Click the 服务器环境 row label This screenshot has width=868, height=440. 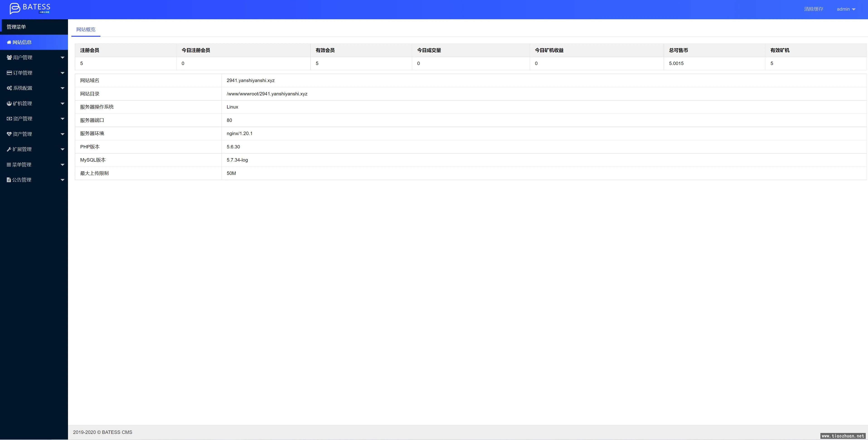[92, 133]
